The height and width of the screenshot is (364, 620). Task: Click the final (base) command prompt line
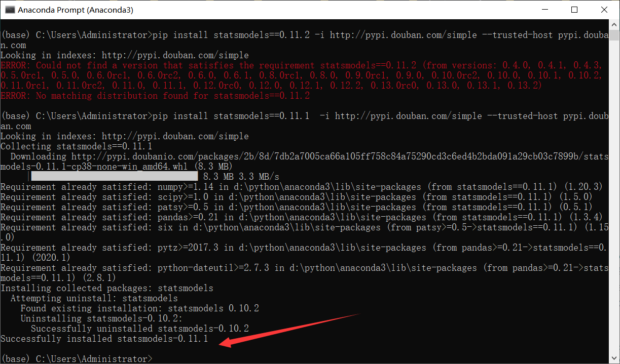[76, 358]
